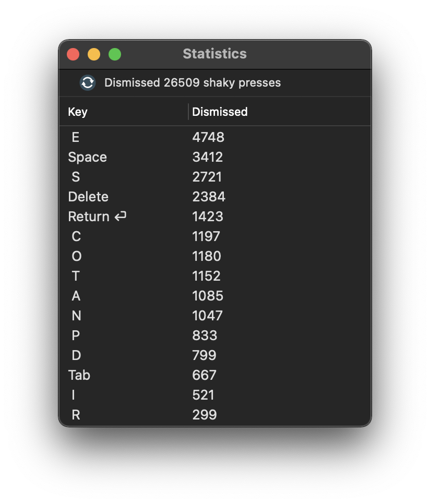Click the refresh statistics icon
This screenshot has width=430, height=504.
tap(88, 82)
